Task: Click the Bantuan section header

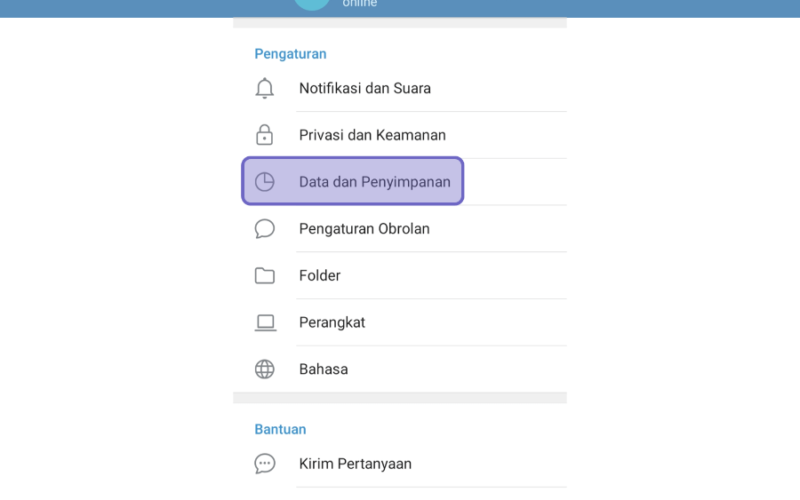Action: pos(280,429)
